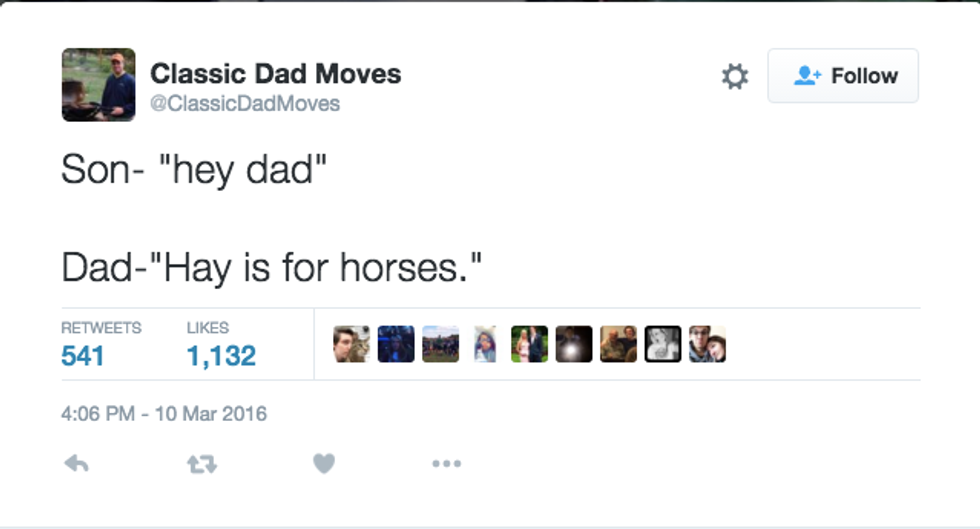
Task: View the 1,132 likes list
Action: click(x=221, y=355)
